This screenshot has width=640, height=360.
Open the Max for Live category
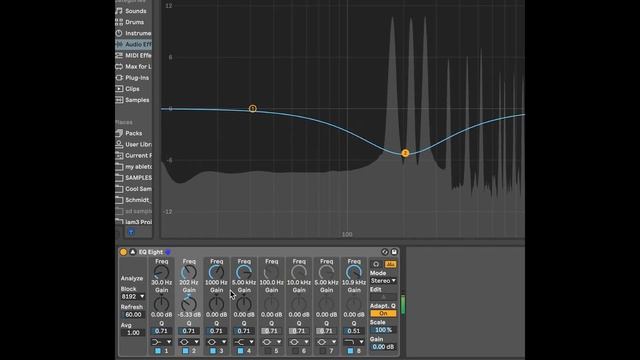(x=133, y=66)
